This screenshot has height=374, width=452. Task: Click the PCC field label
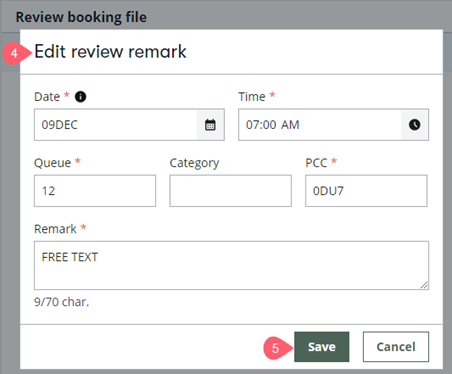click(x=316, y=163)
